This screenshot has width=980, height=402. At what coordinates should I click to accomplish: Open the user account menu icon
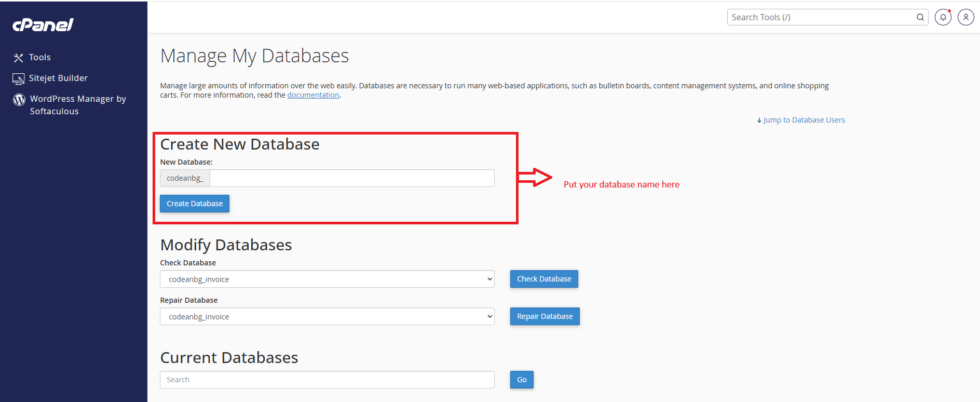point(965,17)
